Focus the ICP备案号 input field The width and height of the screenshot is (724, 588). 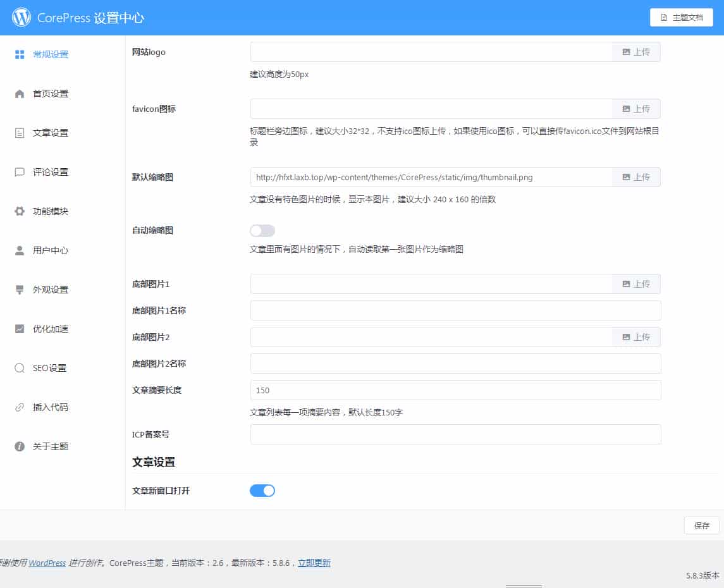coord(456,434)
